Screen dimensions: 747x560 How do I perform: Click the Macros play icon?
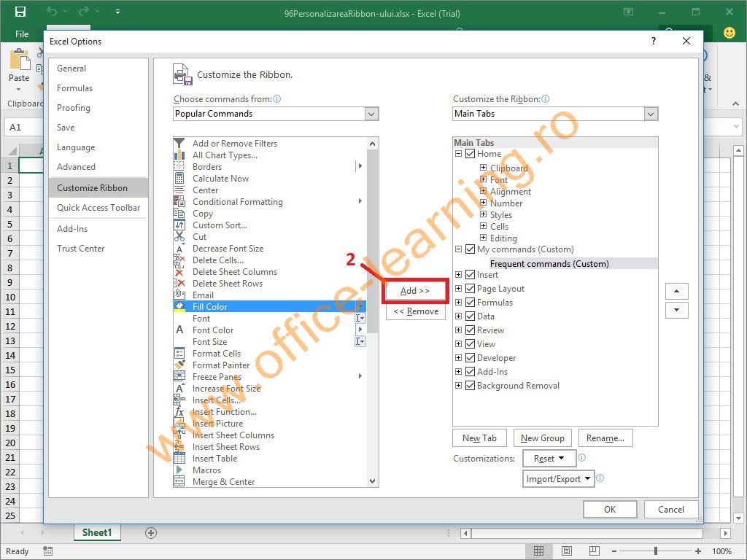click(x=179, y=470)
